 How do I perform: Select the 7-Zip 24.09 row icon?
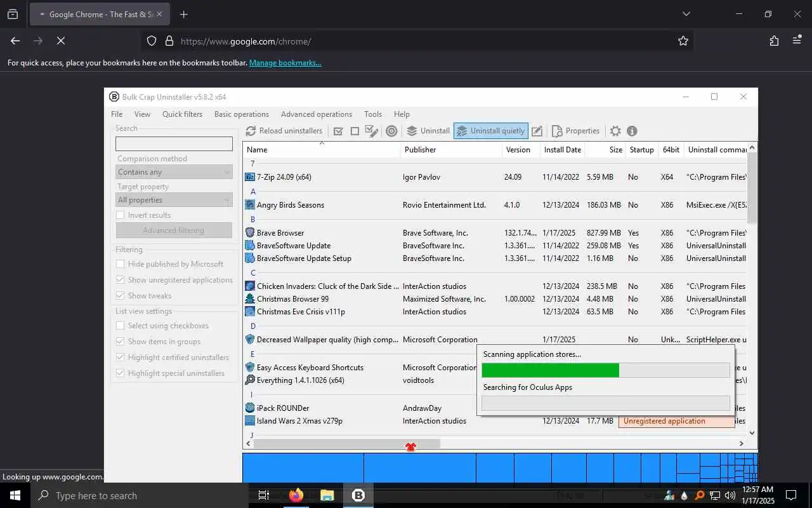tap(250, 177)
